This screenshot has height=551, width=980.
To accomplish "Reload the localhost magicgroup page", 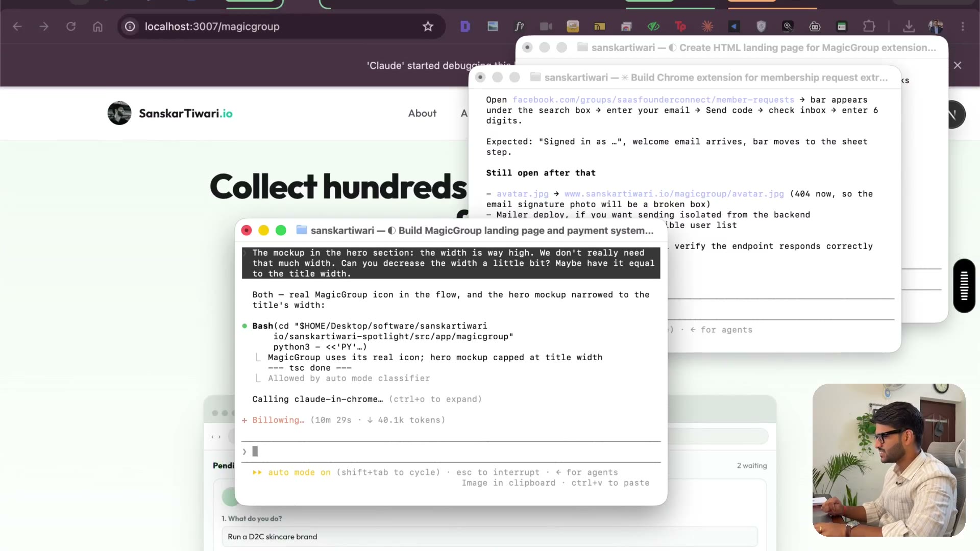I will click(71, 27).
